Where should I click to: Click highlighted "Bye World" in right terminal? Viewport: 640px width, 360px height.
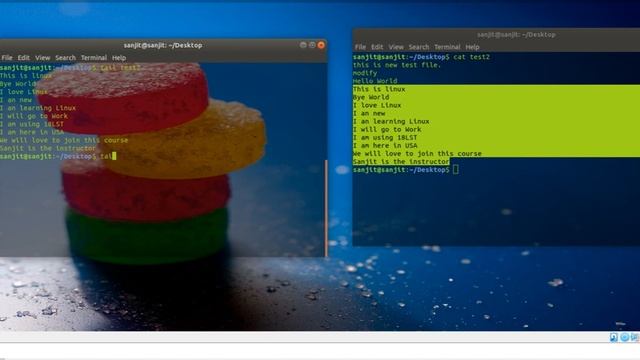pos(371,97)
